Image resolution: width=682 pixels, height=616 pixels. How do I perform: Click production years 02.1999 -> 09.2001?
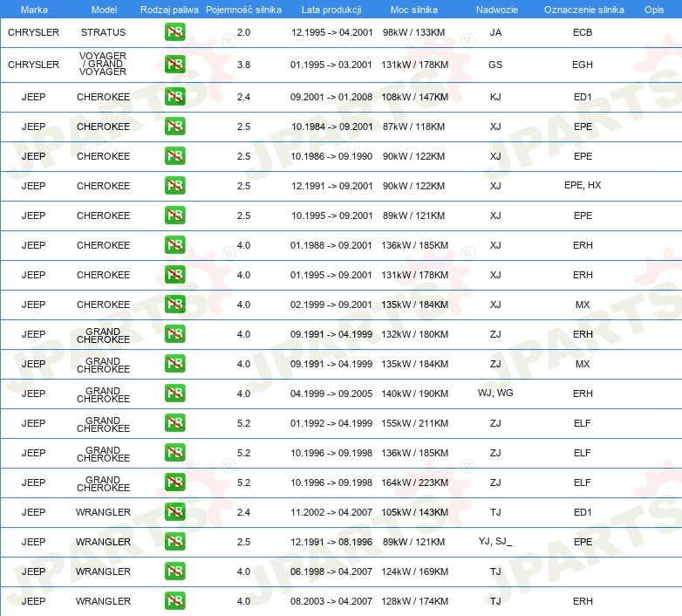(331, 305)
